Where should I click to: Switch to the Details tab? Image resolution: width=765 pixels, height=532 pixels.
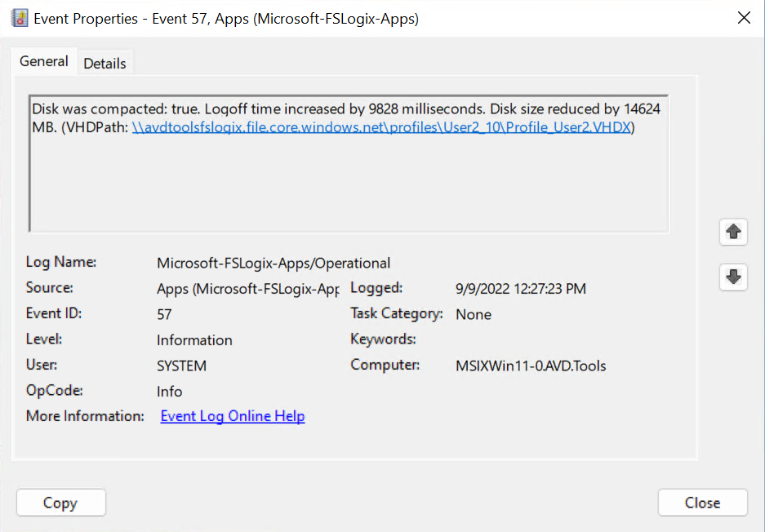(105, 63)
